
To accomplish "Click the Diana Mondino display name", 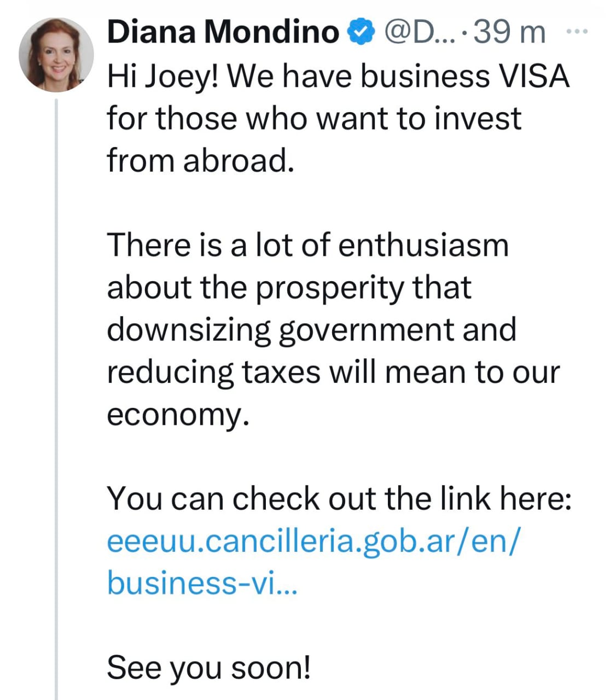I will pos(223,33).
